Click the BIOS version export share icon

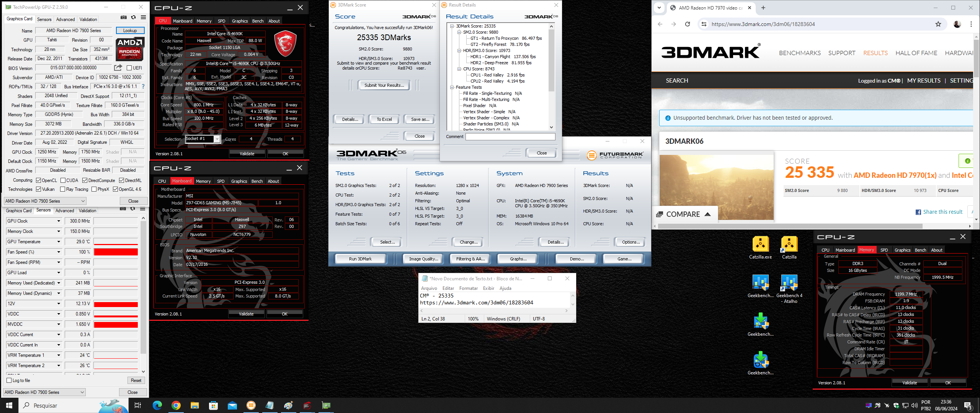tap(118, 68)
